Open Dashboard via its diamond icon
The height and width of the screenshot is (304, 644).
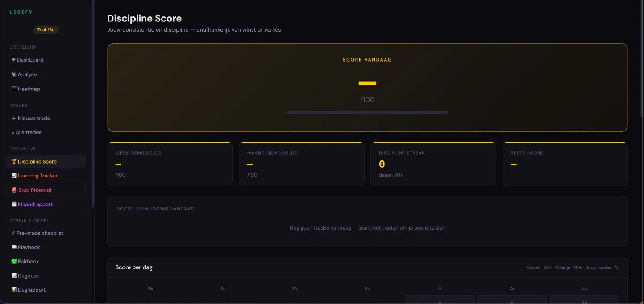point(13,60)
